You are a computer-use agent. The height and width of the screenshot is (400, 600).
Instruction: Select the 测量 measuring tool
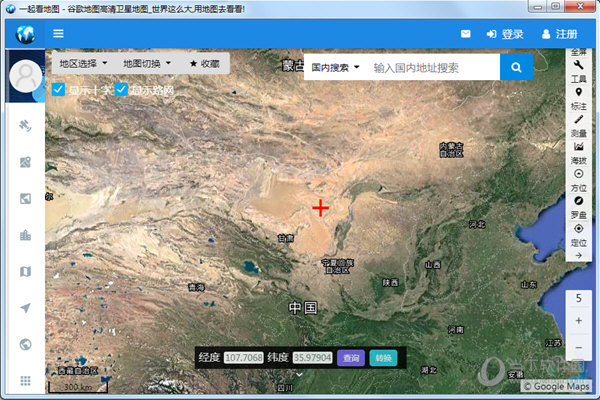[x=579, y=126]
